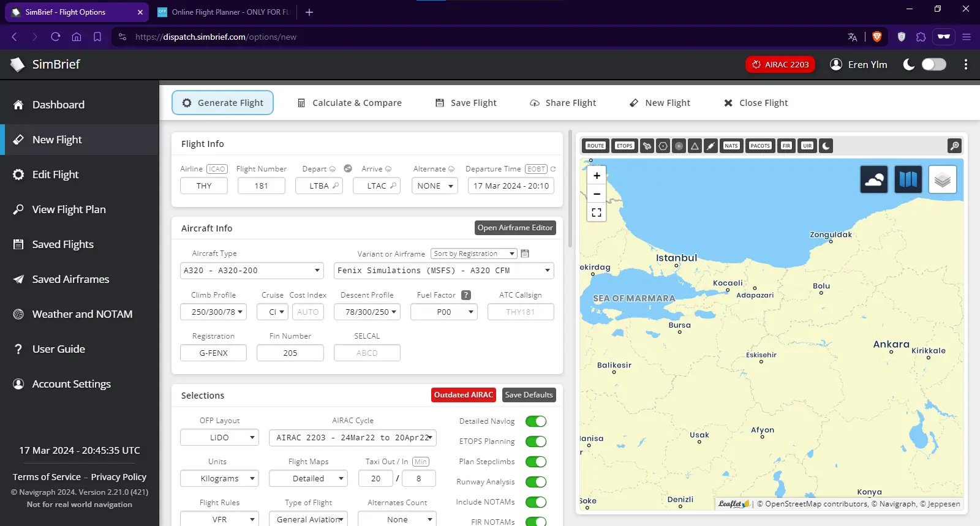Open the weather layer cloud button
Screen dimensions: 980x526
tap(874, 179)
